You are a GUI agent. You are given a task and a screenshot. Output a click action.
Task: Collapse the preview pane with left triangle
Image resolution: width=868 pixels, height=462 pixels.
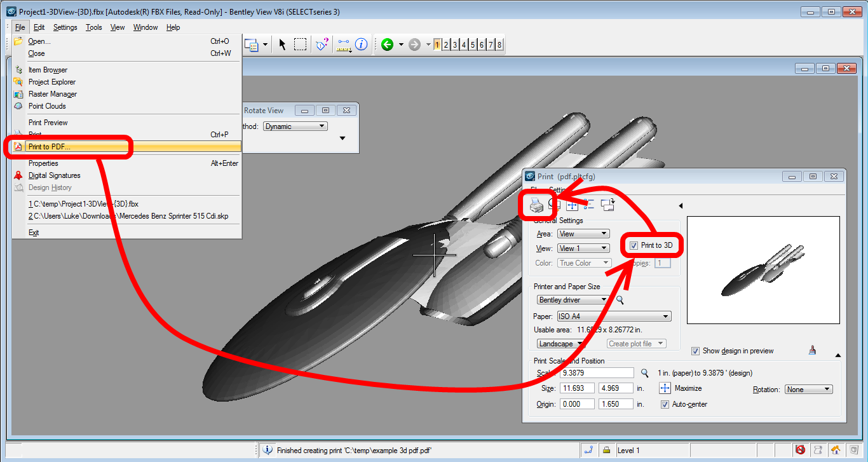pyautogui.click(x=681, y=206)
